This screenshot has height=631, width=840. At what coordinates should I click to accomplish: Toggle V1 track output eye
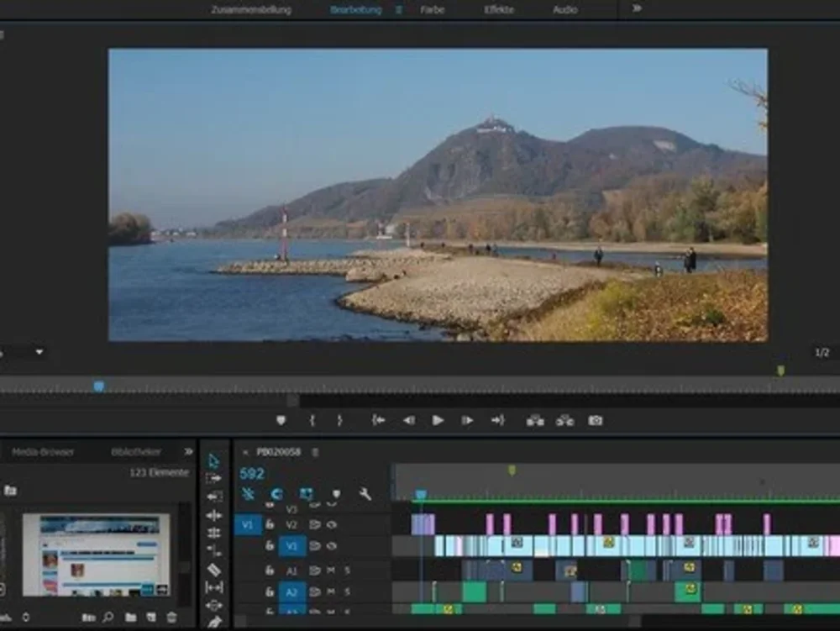coord(332,546)
